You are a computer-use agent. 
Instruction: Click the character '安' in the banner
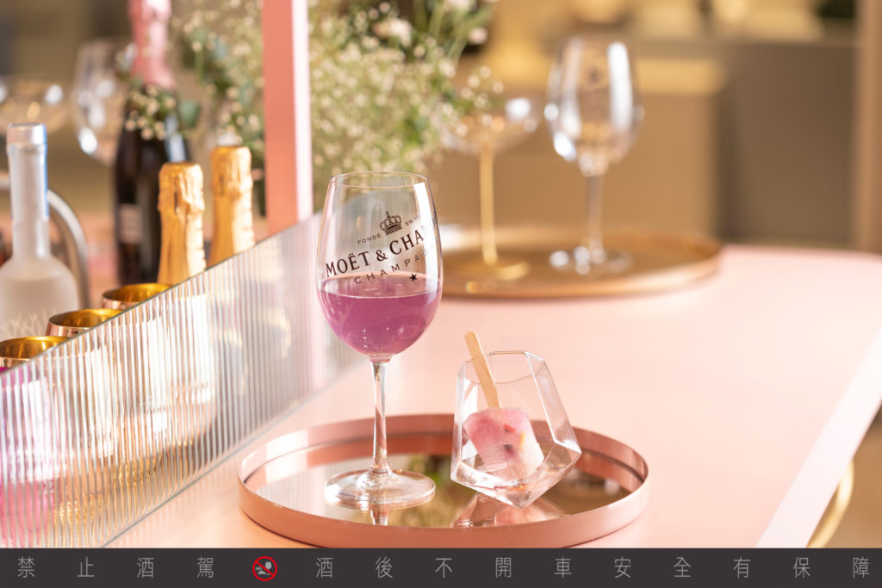[x=622, y=567]
